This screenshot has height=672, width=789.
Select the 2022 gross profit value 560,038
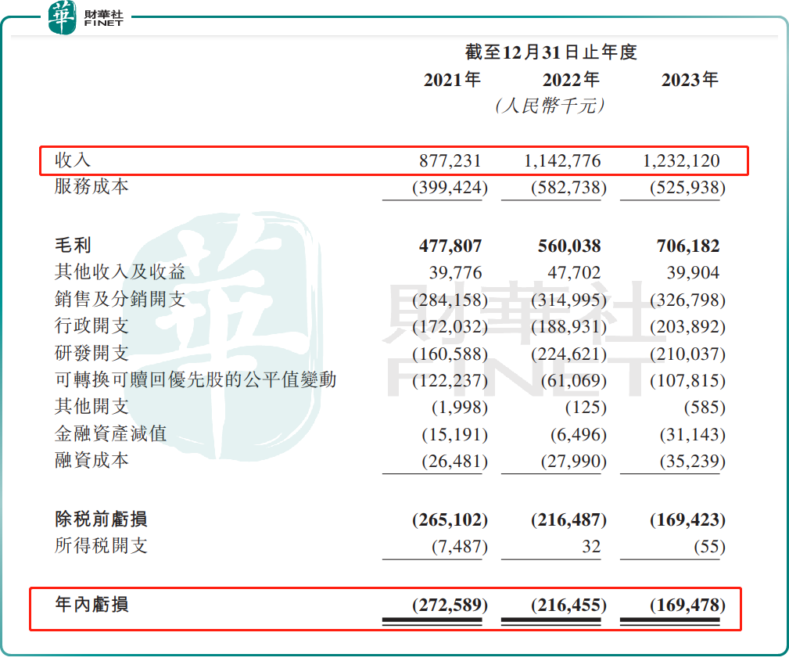569,246
